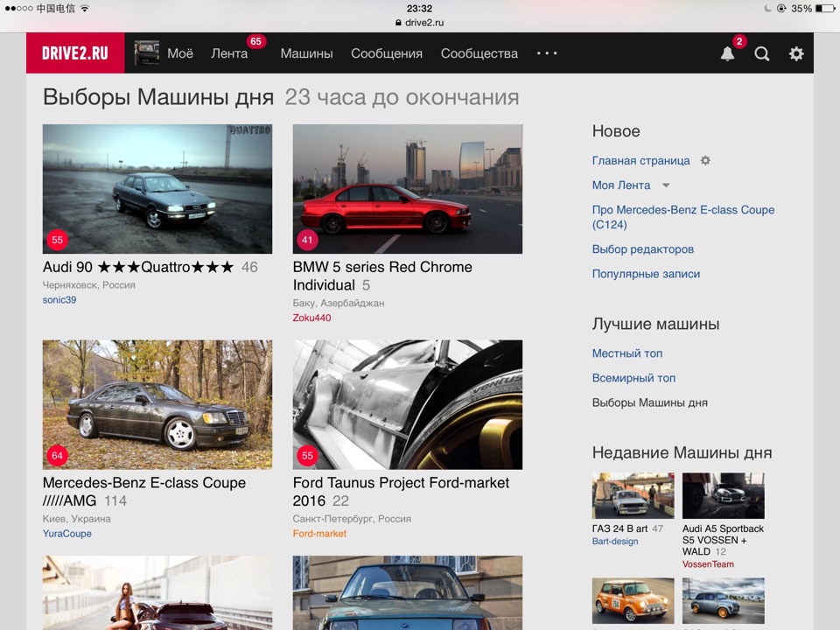Open the ГАЗ 24 thumbnail

pyautogui.click(x=633, y=495)
